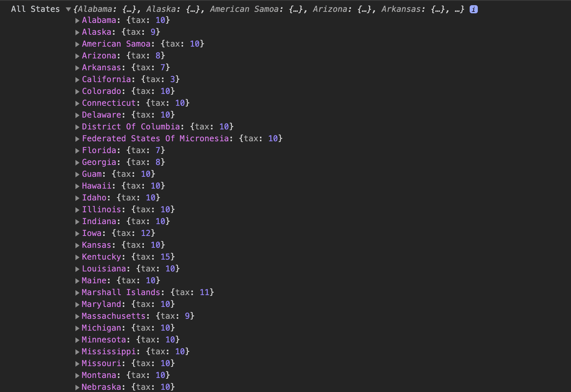This screenshot has height=392, width=571.
Task: Click the "American Samoa" key text
Action: 116,44
